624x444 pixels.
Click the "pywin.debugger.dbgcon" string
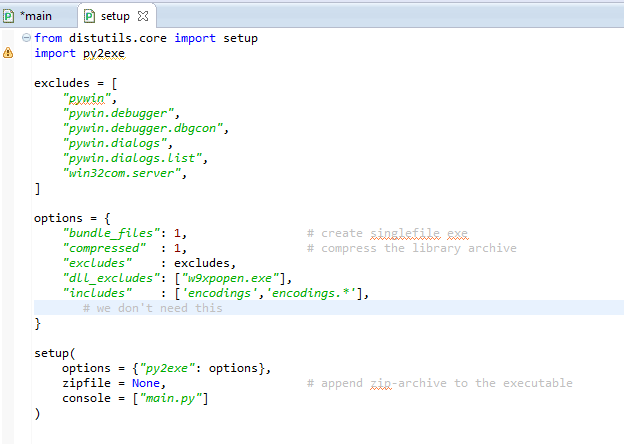[x=143, y=129]
